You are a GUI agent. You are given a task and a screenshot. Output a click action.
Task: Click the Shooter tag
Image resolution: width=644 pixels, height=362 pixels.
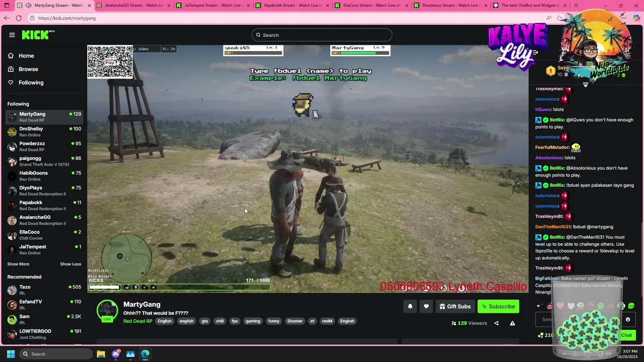tap(295, 321)
